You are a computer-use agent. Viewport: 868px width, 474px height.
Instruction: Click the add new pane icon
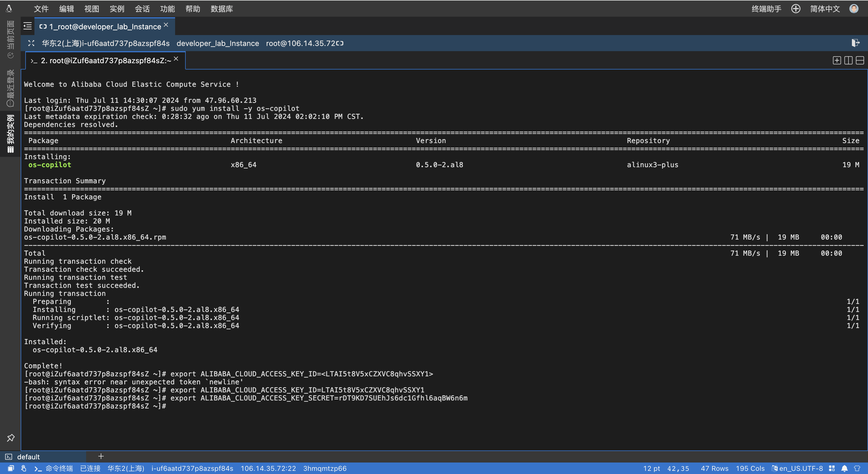point(837,60)
